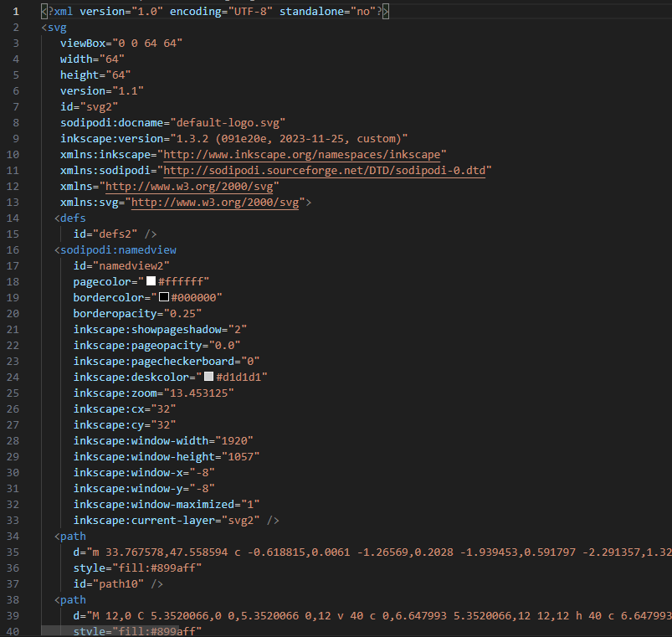
Task: Click the sodipodi:namedview tag name
Action: (x=118, y=249)
